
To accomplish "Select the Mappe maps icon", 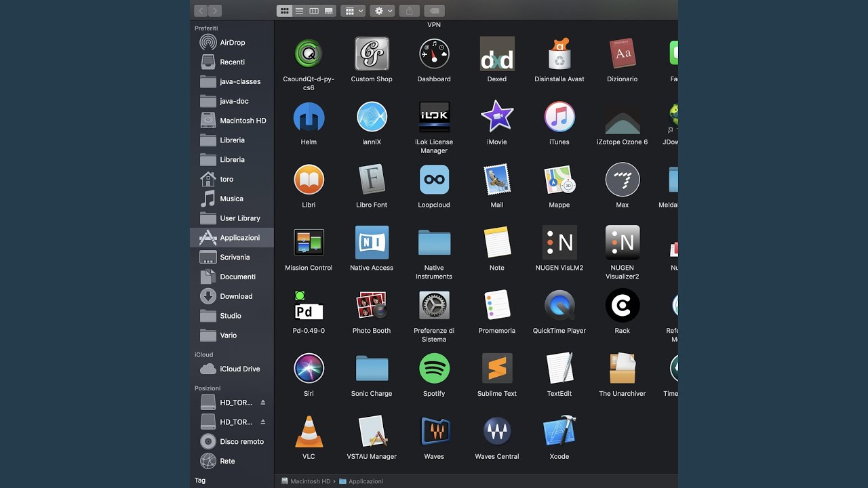I will 559,180.
